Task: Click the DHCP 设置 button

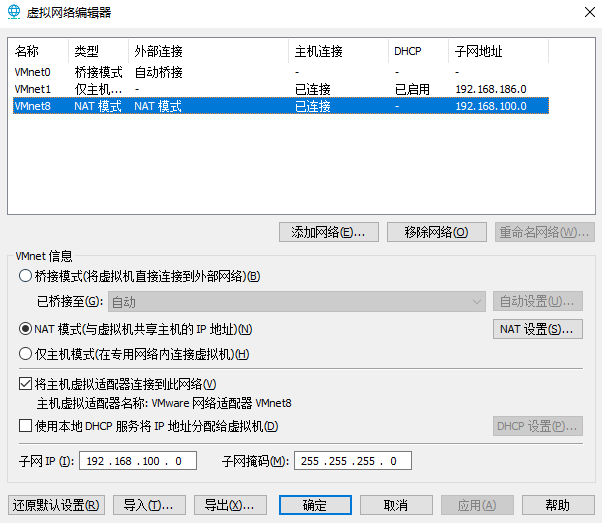Action: [538, 426]
